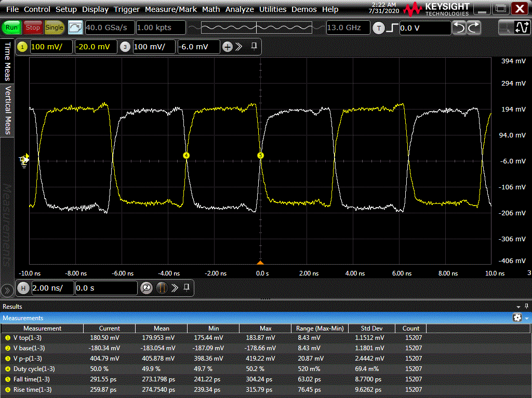The image size is (532, 398).
Task: Open the Measurements header dropdown arrow
Action: tap(527, 318)
